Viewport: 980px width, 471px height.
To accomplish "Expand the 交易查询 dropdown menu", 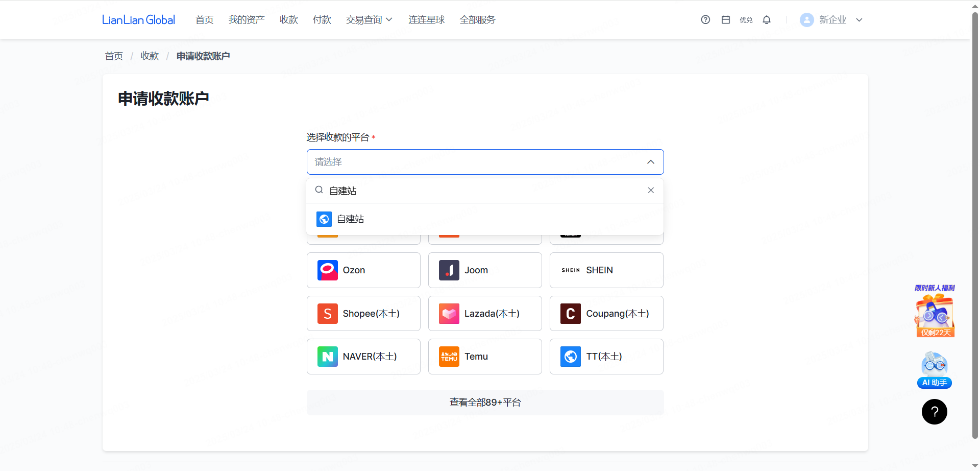I will click(369, 20).
